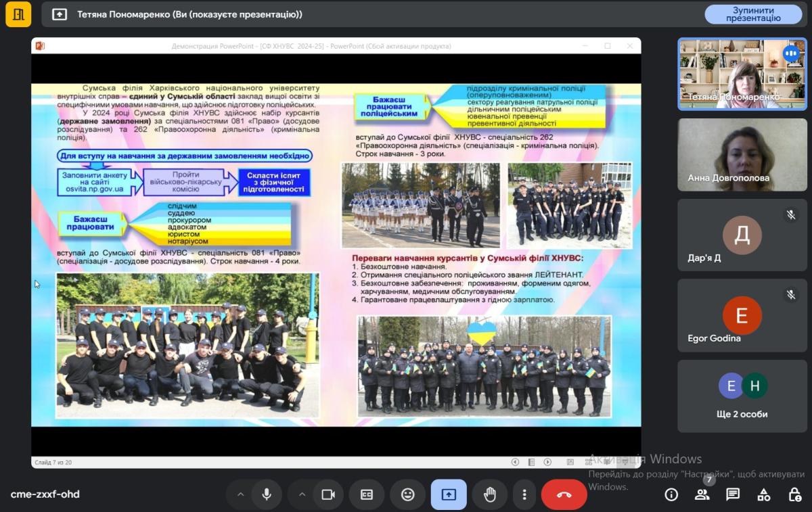Raise hand in the meeting

tap(490, 494)
